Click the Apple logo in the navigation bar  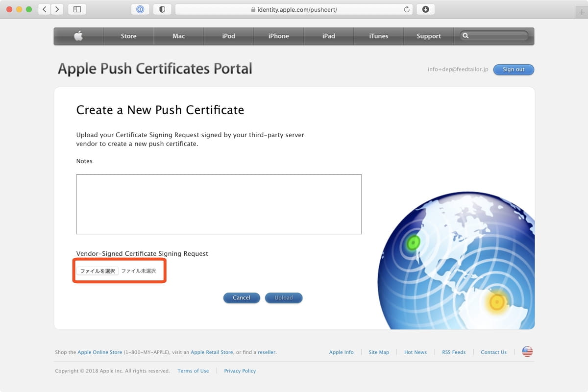[78, 36]
